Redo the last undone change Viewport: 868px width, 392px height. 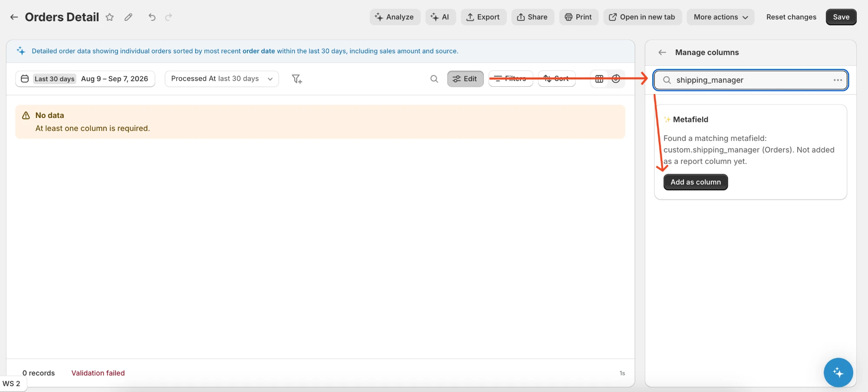[x=169, y=17]
